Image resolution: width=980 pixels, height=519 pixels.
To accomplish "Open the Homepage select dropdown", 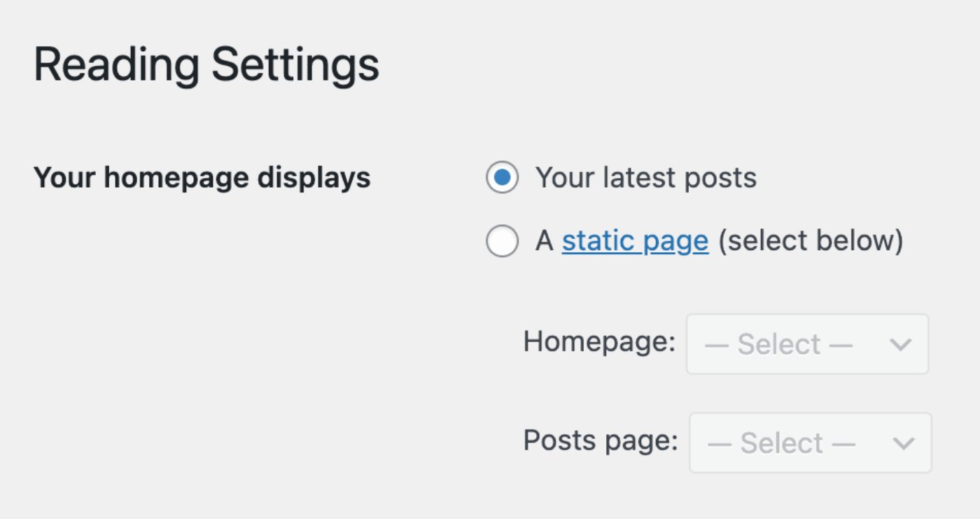I will pos(806,344).
